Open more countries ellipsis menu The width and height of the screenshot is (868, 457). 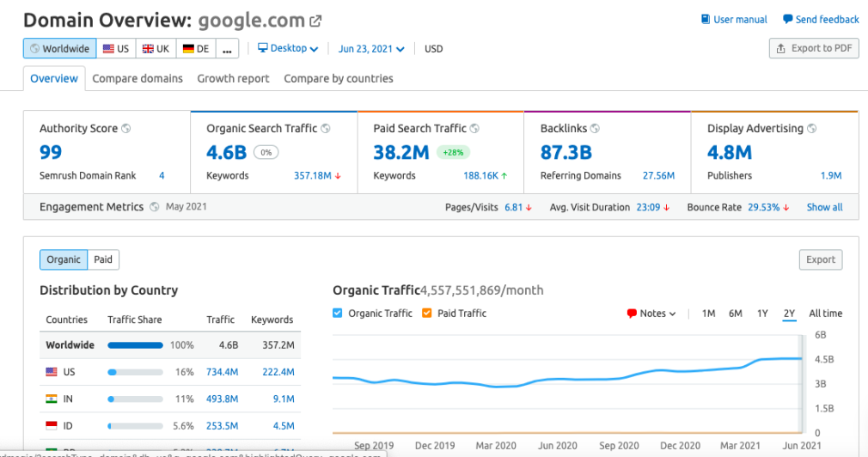pos(227,49)
